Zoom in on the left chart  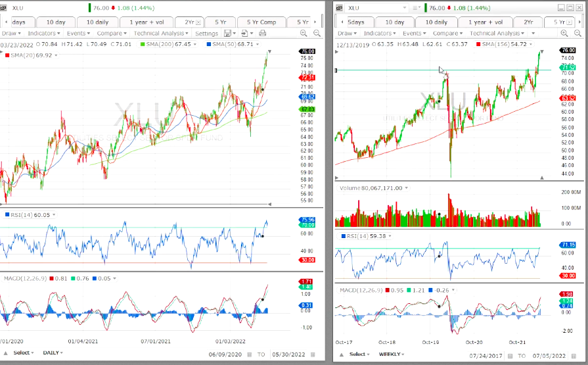point(304,34)
